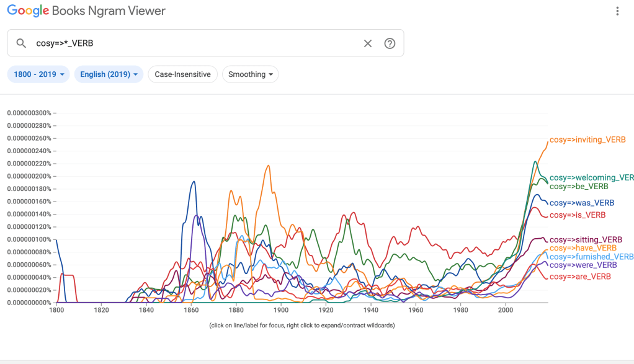Focus the cosy=>sitting_VERB label
The width and height of the screenshot is (634, 364).
[586, 240]
